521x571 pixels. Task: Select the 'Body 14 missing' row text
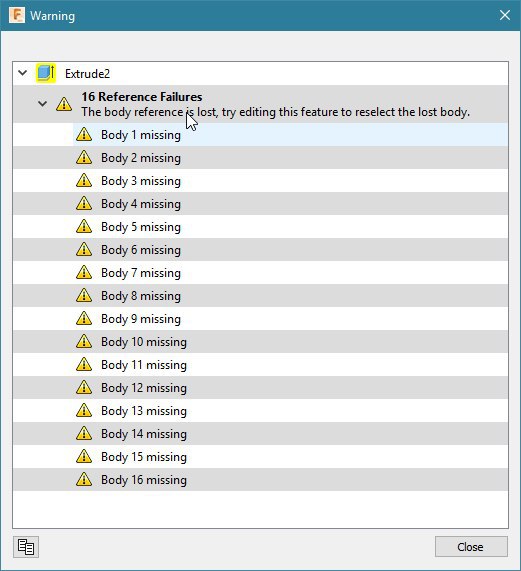(144, 433)
